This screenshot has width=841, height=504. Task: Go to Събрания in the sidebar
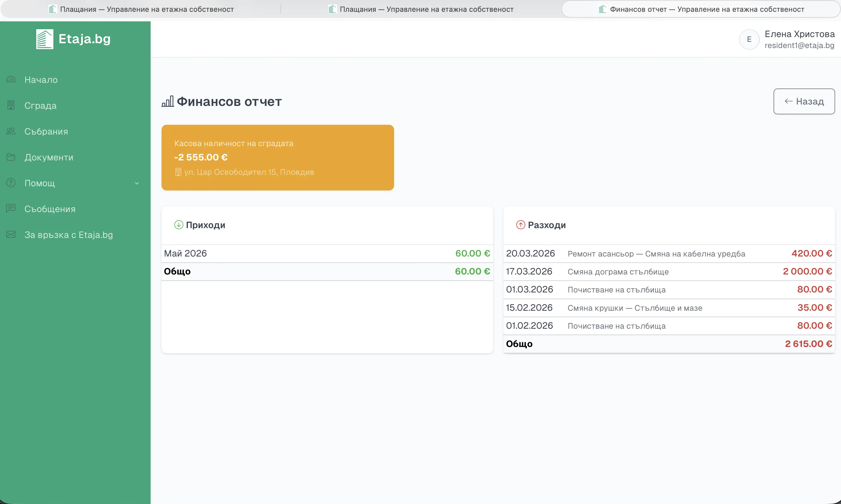tap(75, 131)
